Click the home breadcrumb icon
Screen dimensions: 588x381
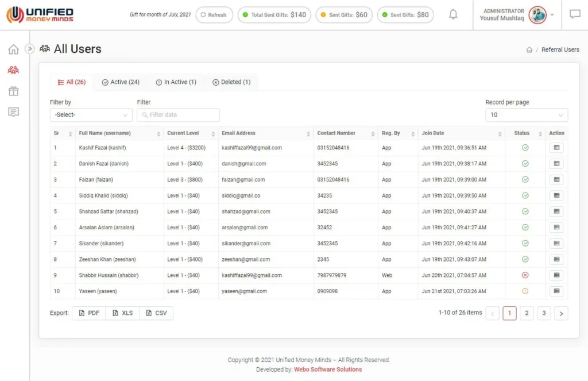[x=529, y=50]
